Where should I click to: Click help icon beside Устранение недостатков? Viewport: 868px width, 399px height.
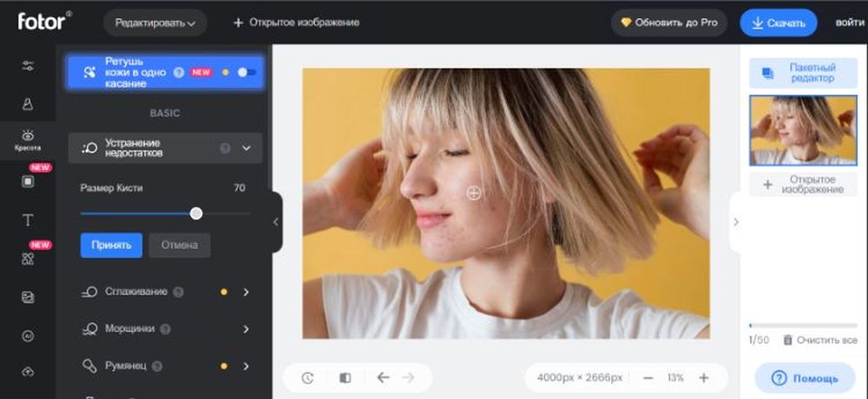(225, 147)
